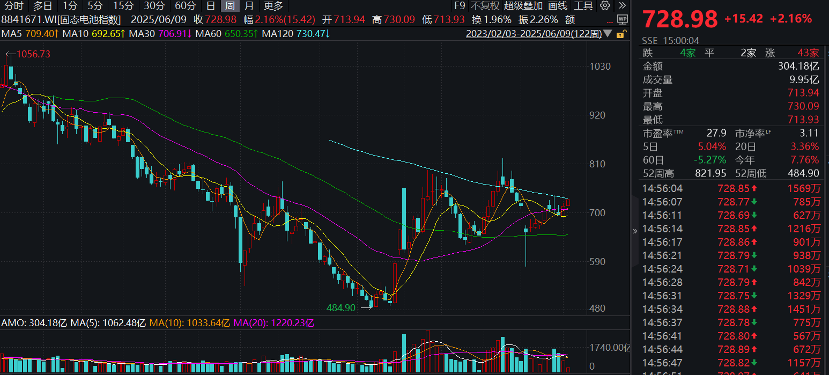Image resolution: width=830 pixels, height=376 pixels.
Task: Expand the double-chevron toolbar overflow
Action: [x=622, y=6]
